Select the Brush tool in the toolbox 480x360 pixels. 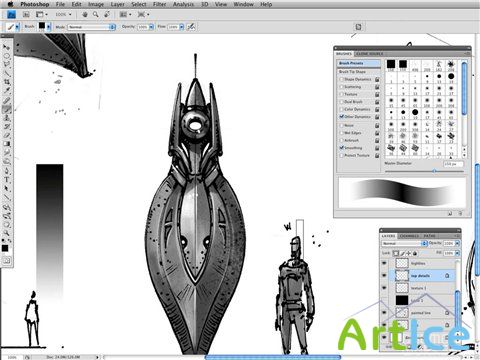pyautogui.click(x=7, y=109)
